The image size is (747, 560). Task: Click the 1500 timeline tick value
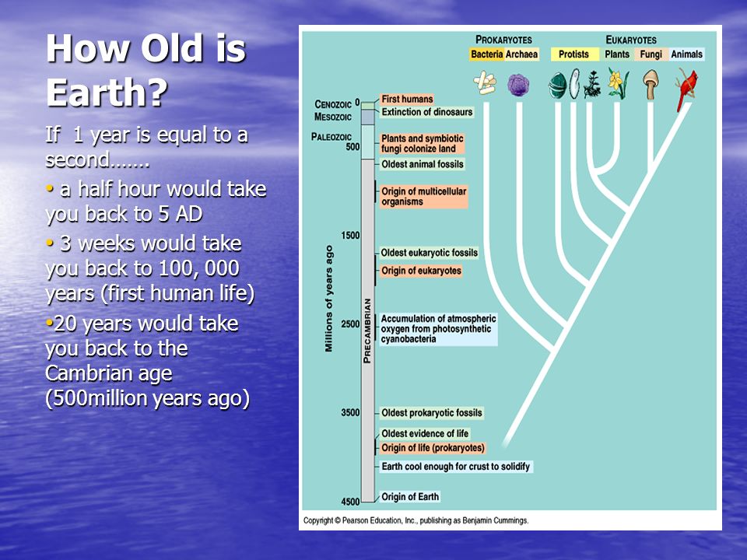tap(350, 236)
